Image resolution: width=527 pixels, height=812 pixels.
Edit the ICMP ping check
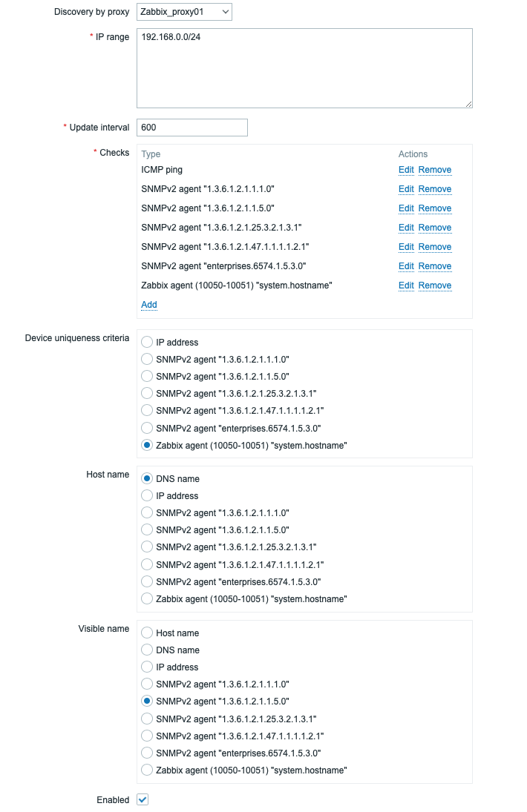point(405,170)
